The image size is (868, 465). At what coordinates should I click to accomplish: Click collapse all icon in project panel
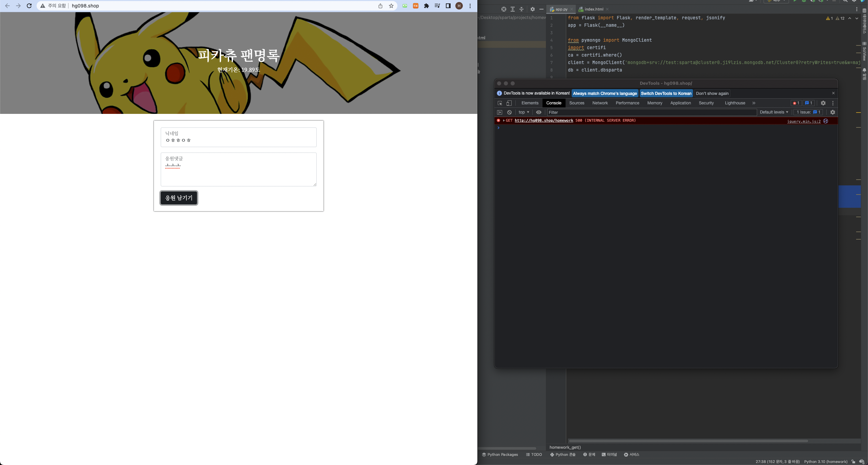coord(521,9)
